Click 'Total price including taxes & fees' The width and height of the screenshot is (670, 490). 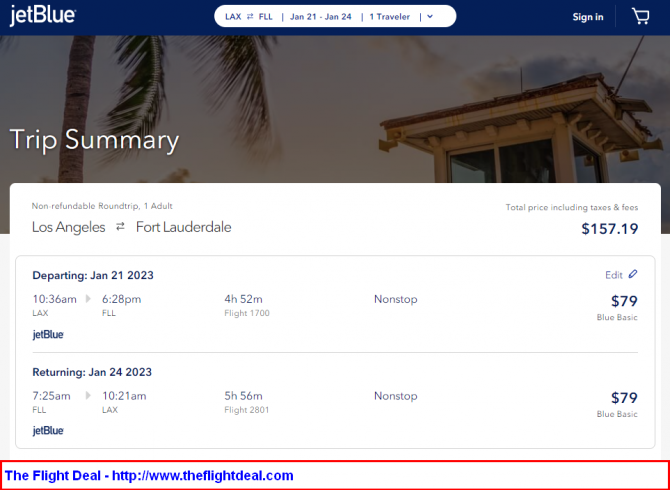pyautogui.click(x=572, y=208)
